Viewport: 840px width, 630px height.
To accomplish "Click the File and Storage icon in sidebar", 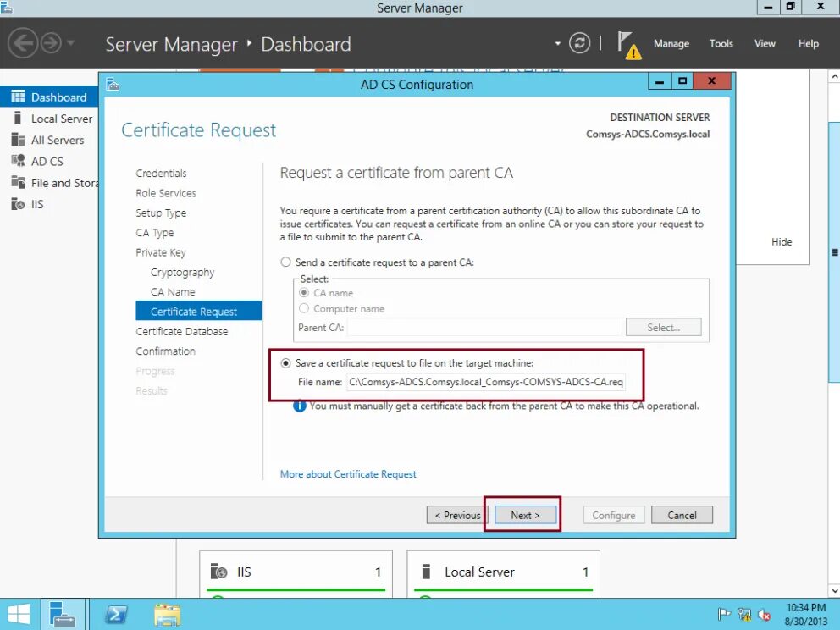I will pyautogui.click(x=18, y=182).
